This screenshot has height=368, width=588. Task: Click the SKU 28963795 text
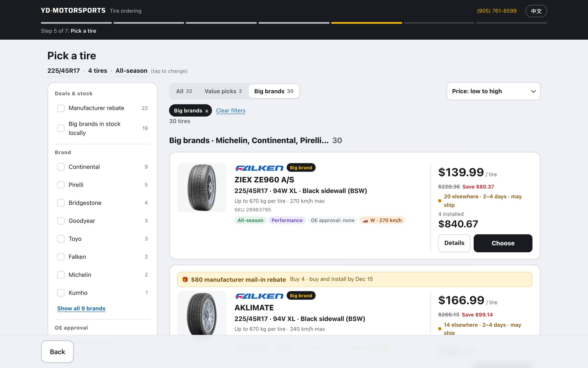(253, 210)
